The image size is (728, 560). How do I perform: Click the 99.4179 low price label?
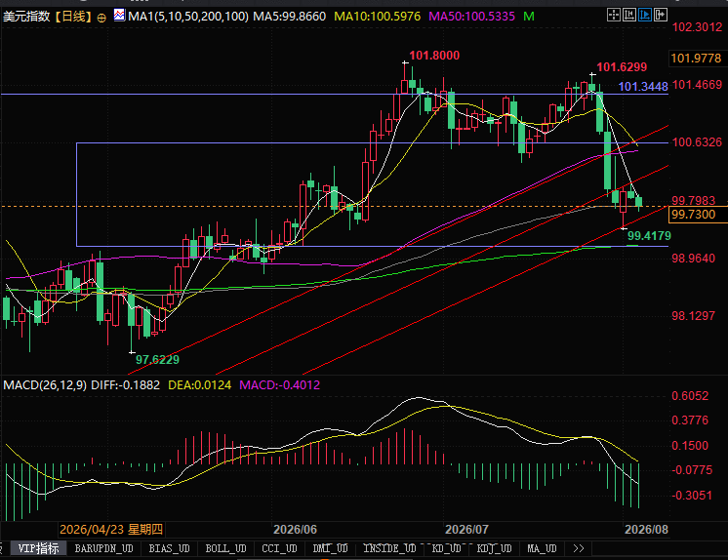point(649,236)
